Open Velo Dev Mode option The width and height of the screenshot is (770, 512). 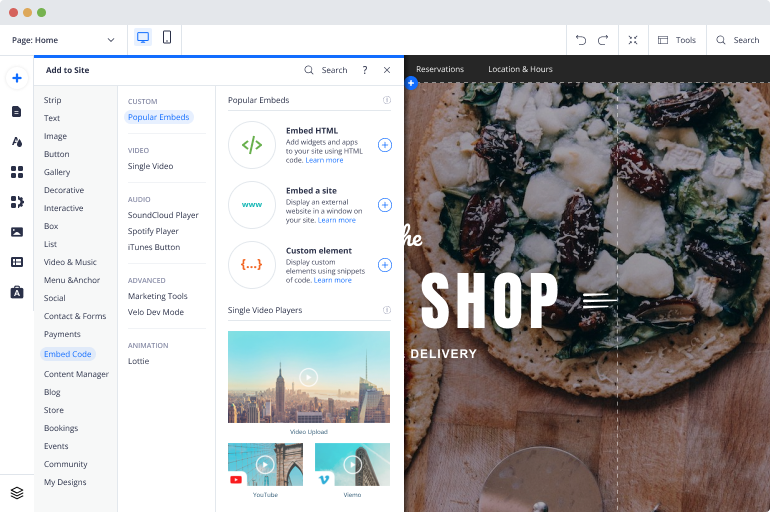[x=156, y=312]
